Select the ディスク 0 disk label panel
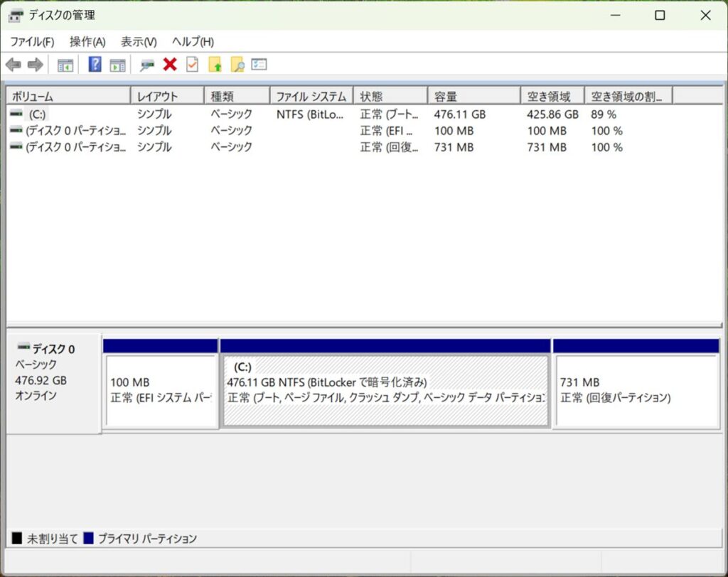The height and width of the screenshot is (577, 728). 54,384
